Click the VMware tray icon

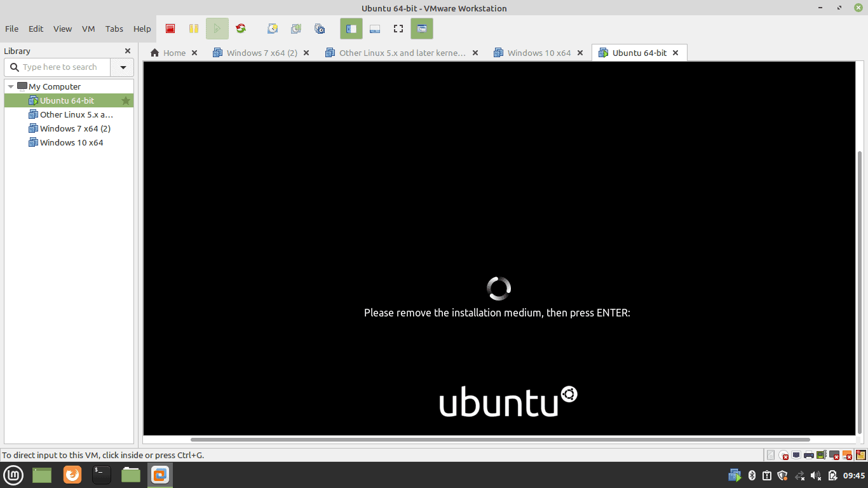(x=735, y=475)
